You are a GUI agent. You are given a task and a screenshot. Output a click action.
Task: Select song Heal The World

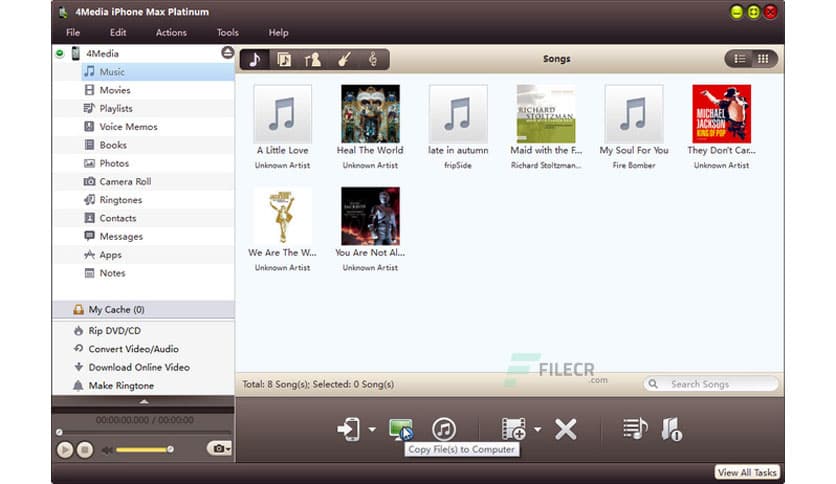click(x=370, y=127)
